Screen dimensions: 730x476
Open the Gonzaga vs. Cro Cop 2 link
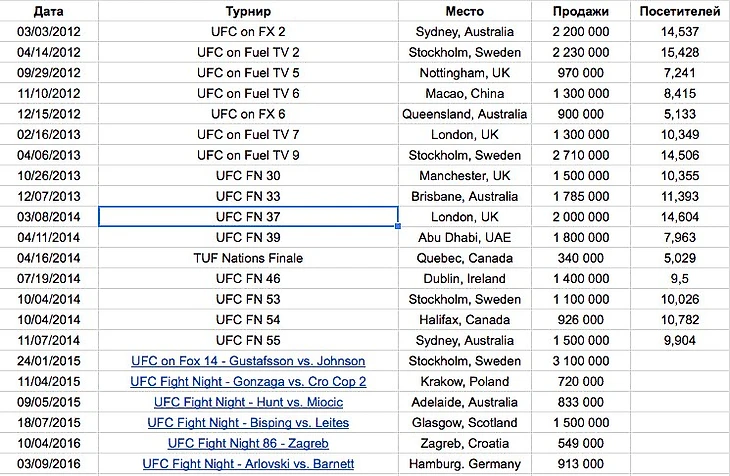[247, 382]
